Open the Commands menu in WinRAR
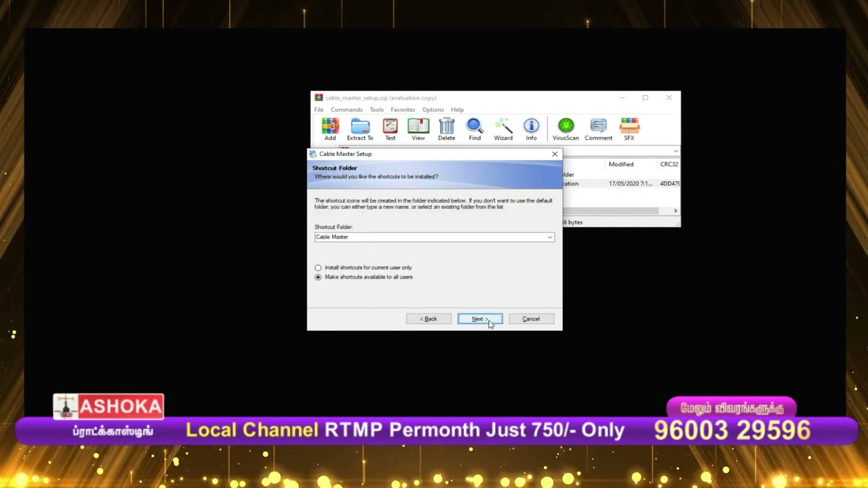868x488 pixels. [347, 110]
